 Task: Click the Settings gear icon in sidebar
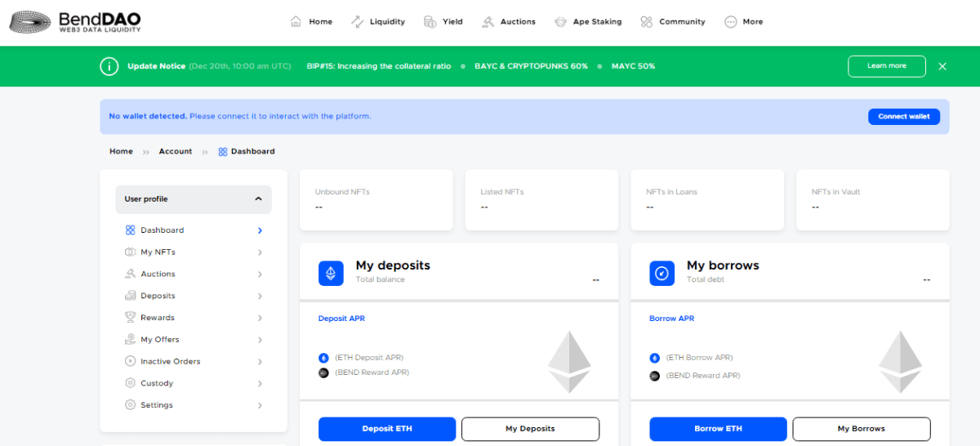click(x=130, y=405)
